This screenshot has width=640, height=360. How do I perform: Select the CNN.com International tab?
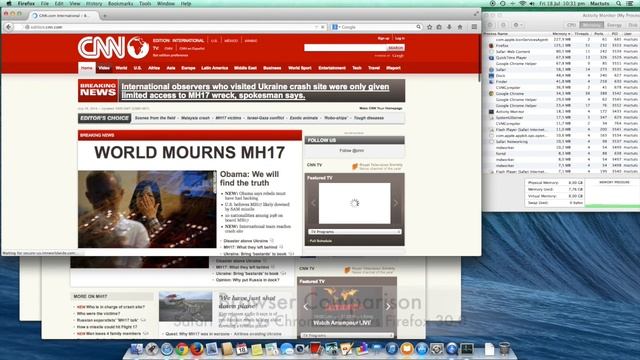tap(64, 16)
